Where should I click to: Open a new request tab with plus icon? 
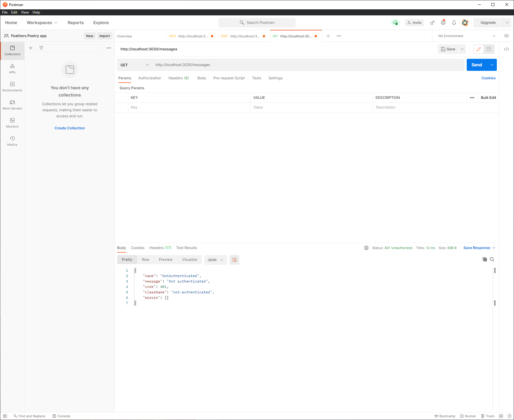coord(328,36)
